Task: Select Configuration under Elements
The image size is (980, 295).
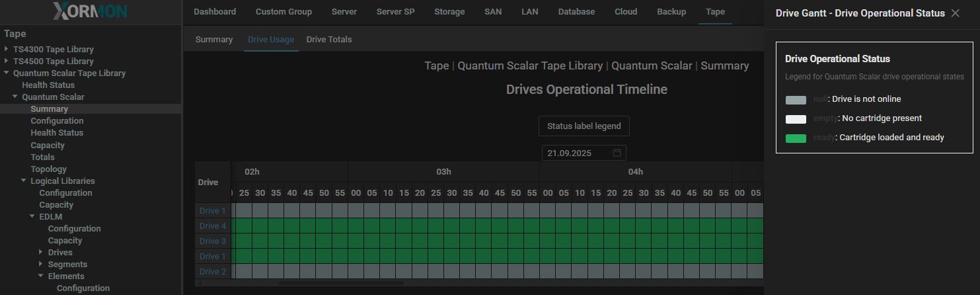Action: tap(83, 288)
